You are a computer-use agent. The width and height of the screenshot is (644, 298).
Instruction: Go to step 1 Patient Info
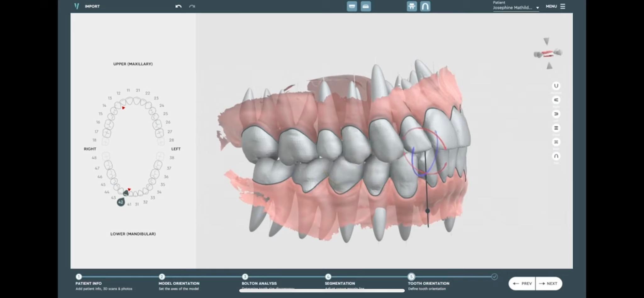tap(79, 277)
